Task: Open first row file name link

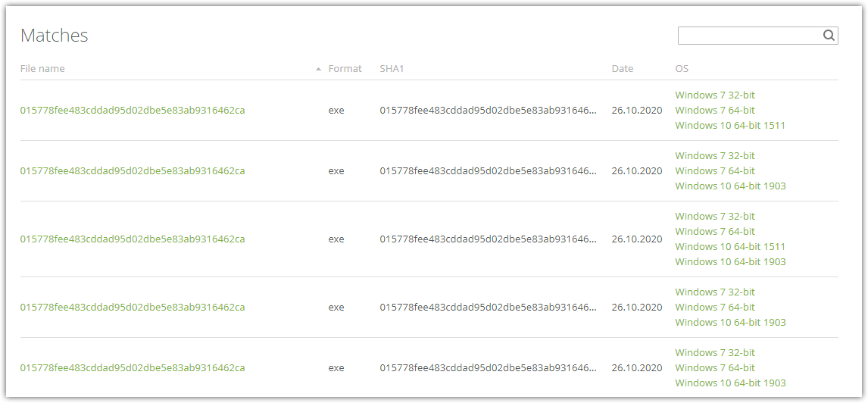Action: click(x=133, y=110)
